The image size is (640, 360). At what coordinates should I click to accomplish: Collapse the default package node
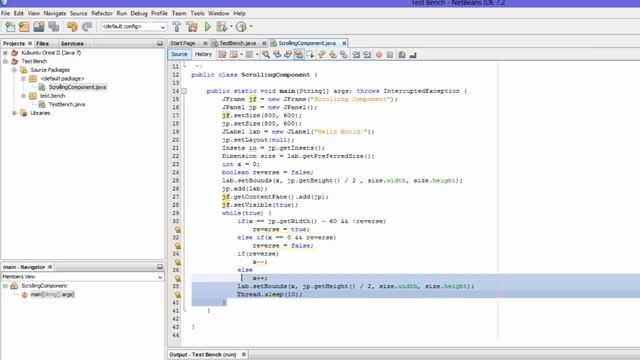pos(23,78)
